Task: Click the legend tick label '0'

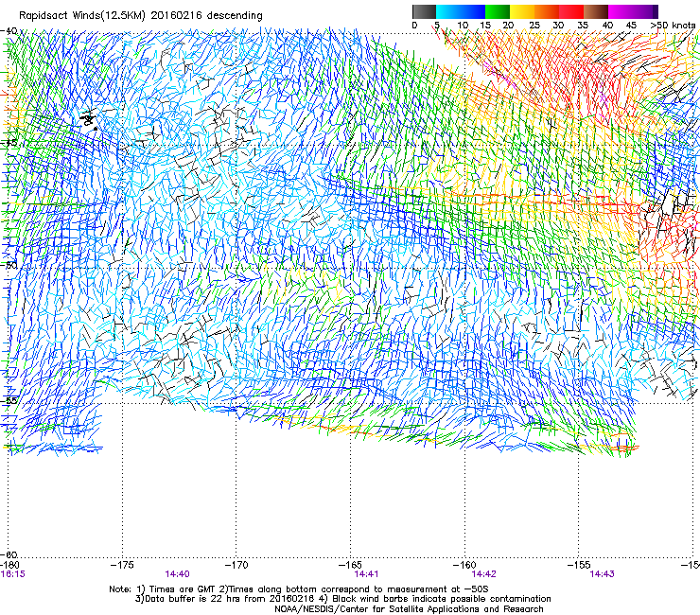Action: [x=414, y=26]
